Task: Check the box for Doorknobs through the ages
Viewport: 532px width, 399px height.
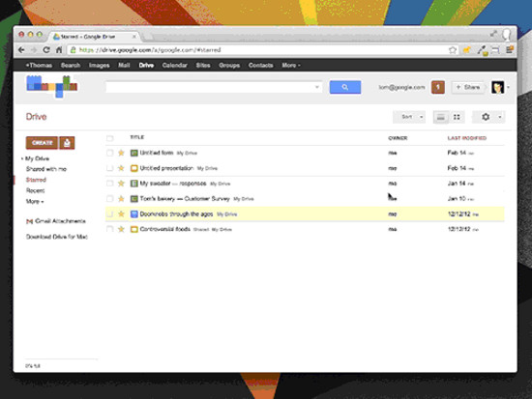Action: [x=109, y=214]
